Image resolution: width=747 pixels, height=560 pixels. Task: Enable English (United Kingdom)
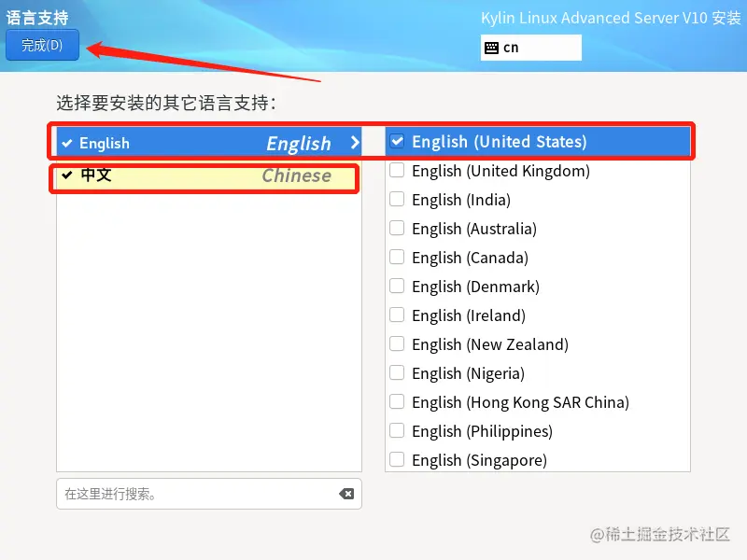click(397, 171)
